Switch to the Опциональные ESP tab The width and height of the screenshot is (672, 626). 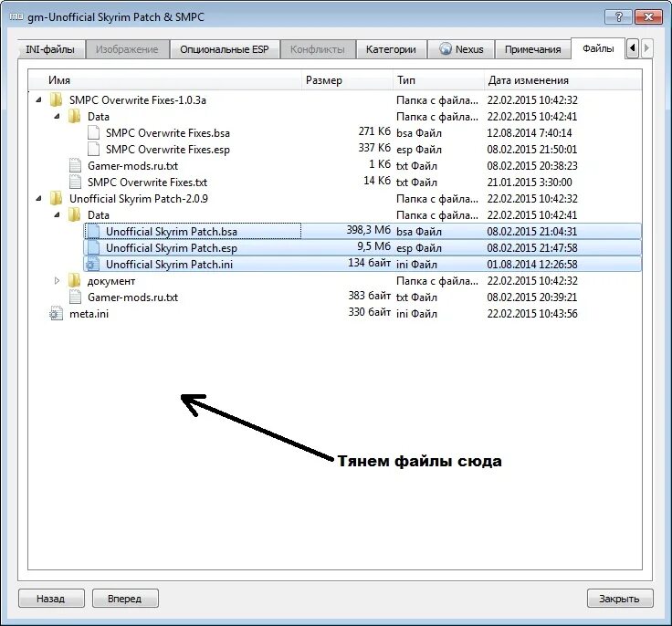click(225, 49)
